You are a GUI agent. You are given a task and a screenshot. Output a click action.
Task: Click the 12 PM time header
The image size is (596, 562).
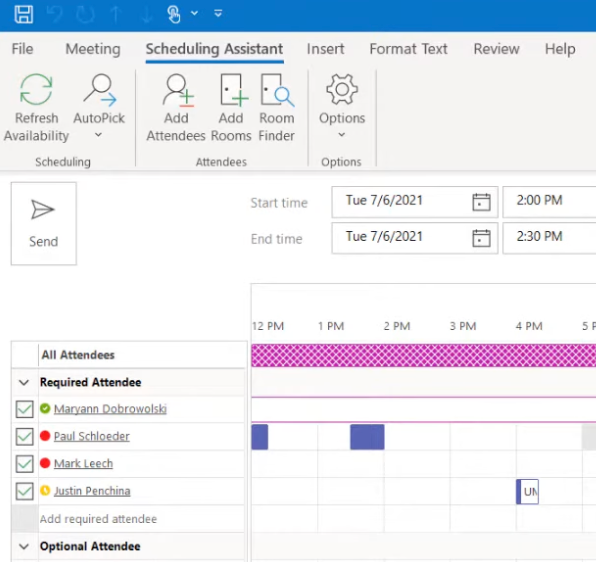tap(268, 326)
